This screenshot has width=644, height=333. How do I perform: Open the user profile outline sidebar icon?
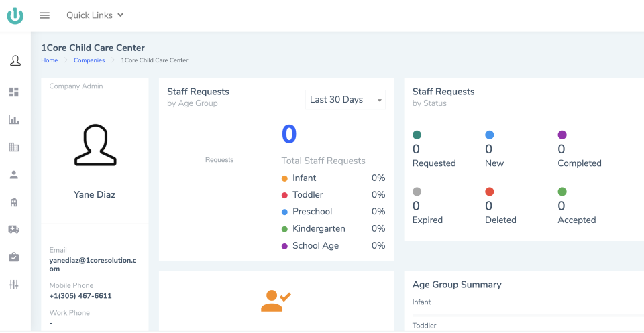tap(15, 61)
